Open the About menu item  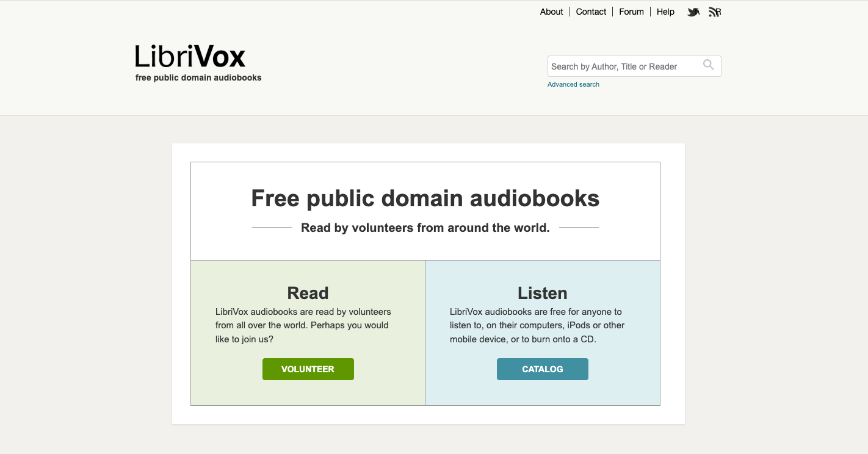click(551, 12)
